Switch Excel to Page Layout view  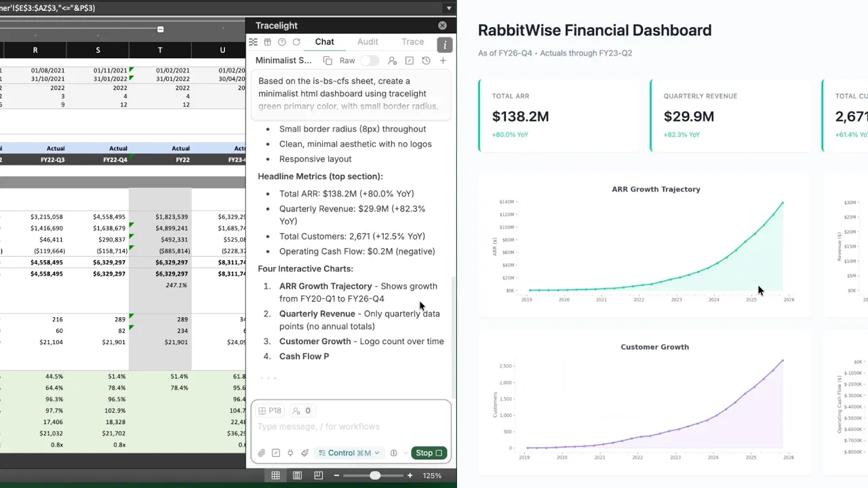pyautogui.click(x=297, y=476)
